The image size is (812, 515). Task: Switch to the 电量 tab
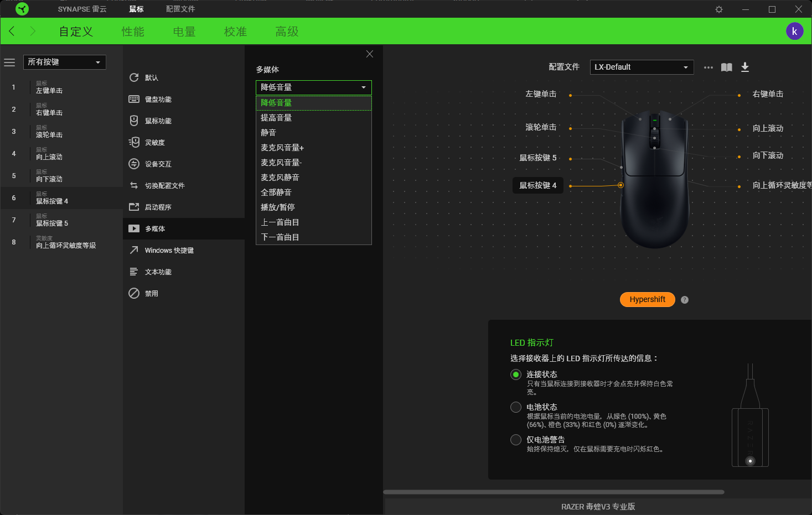pyautogui.click(x=184, y=32)
